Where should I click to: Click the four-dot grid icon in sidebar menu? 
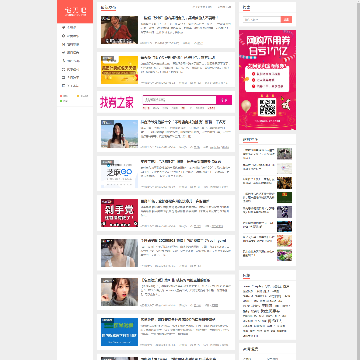pos(63,69)
